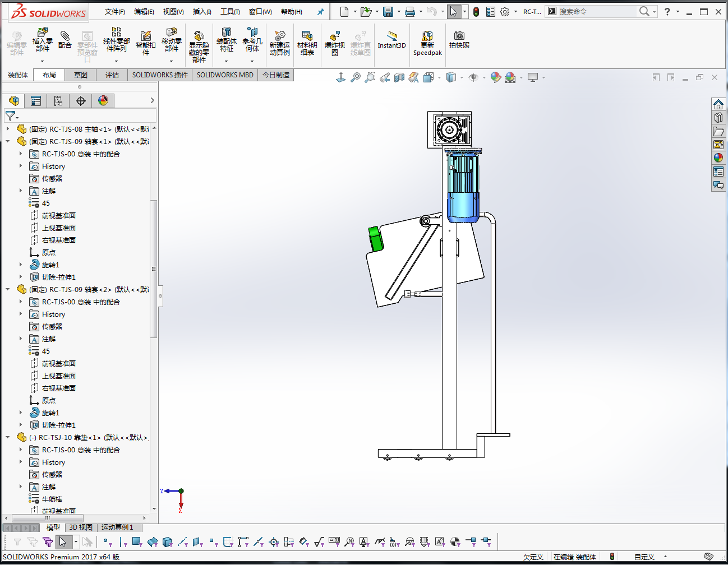Switch to 运动算例 1 bottom tab

(117, 527)
